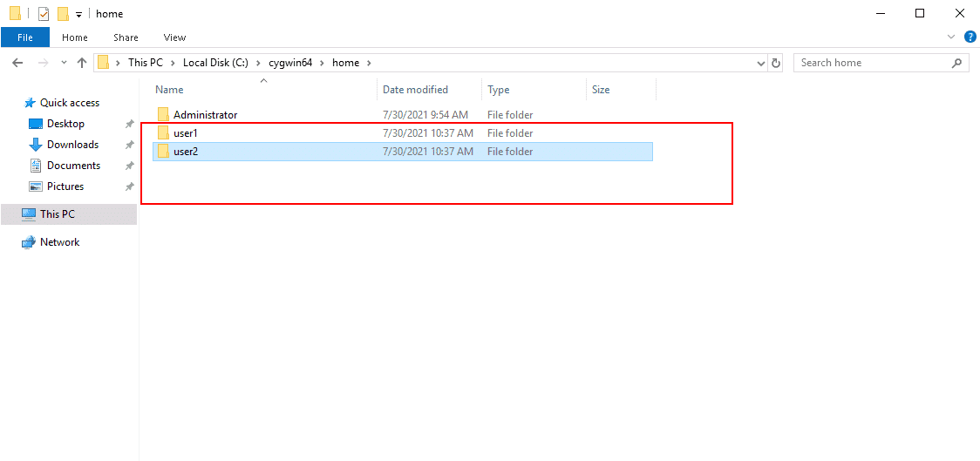
Task: Go up one folder level
Action: tap(82, 63)
